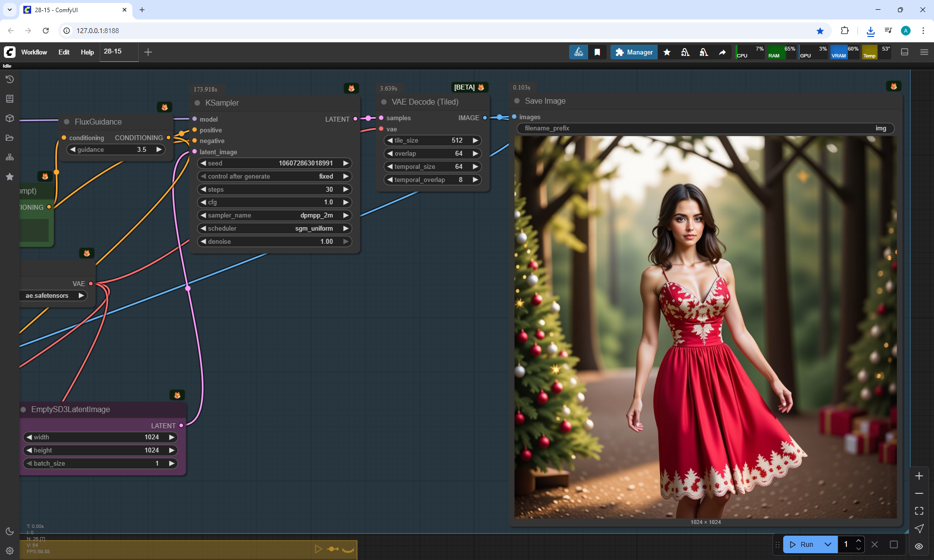Open the scheduler sgm_uniform selector
Screen dimensions: 934x560
274,228
